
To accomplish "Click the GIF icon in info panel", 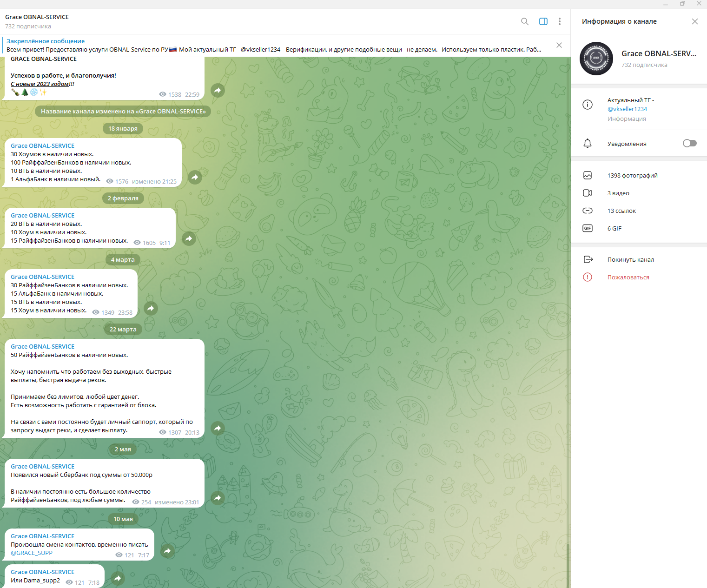I will pyautogui.click(x=588, y=228).
